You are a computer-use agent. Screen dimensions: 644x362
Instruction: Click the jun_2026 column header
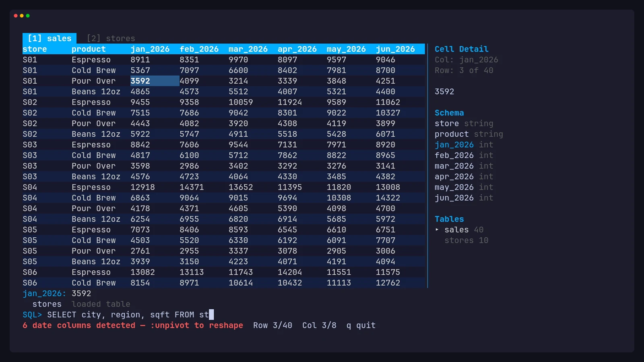pos(396,49)
